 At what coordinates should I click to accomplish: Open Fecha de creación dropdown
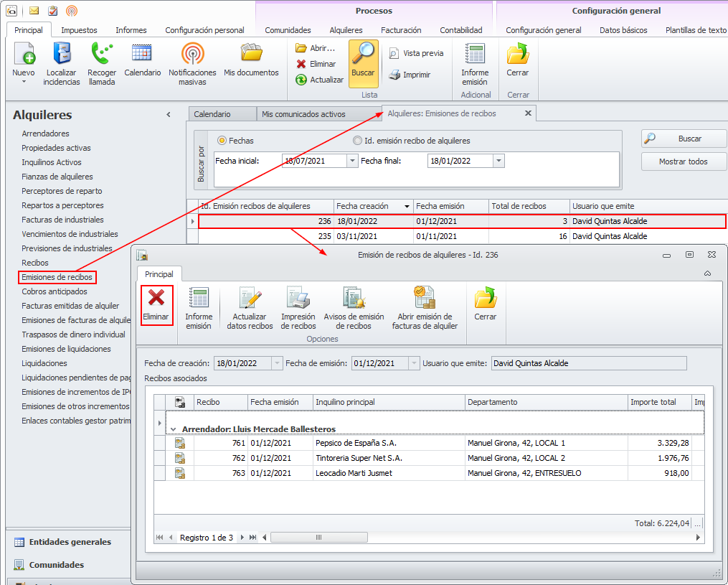tap(277, 363)
